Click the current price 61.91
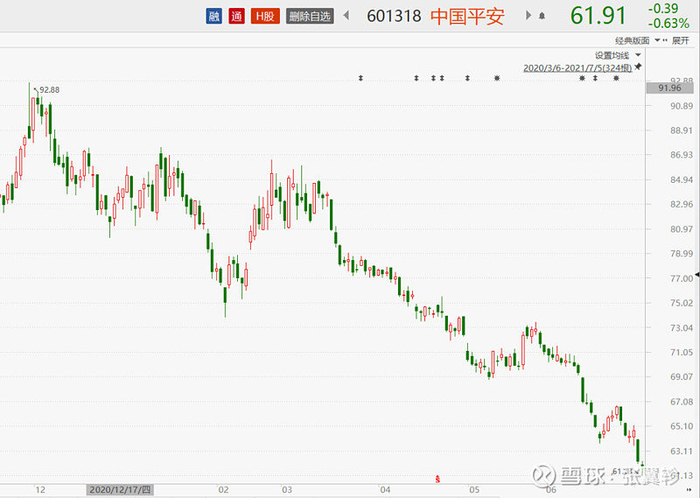Viewport: 700px width, 498px height. (598, 16)
